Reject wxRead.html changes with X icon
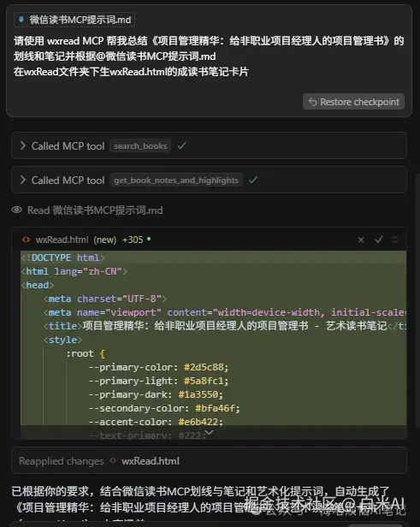Viewport: 420px width, 527px height. click(361, 240)
